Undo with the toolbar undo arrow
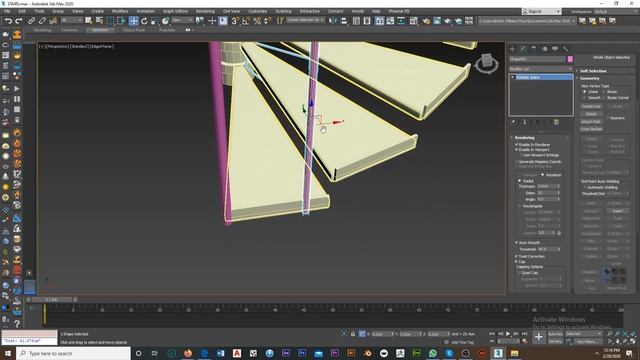This screenshot has height=360, width=640. click(x=8, y=21)
